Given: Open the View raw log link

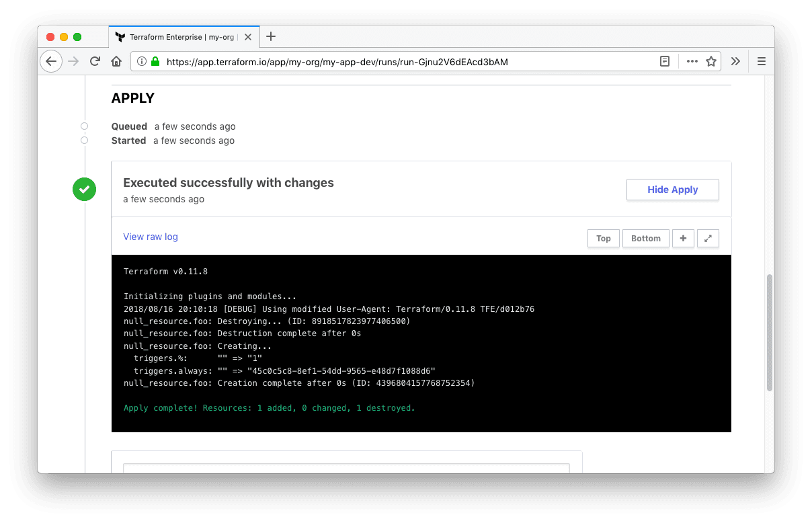Looking at the screenshot, I should pyautogui.click(x=150, y=237).
